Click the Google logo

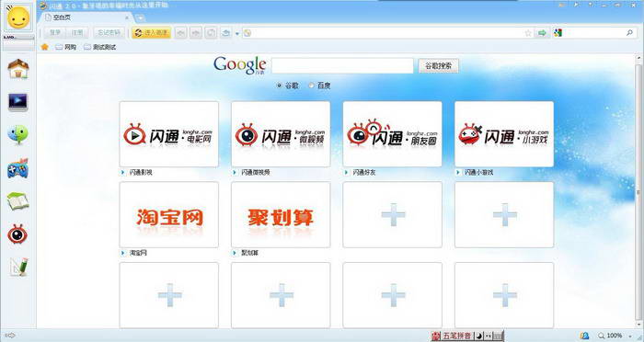click(x=240, y=65)
